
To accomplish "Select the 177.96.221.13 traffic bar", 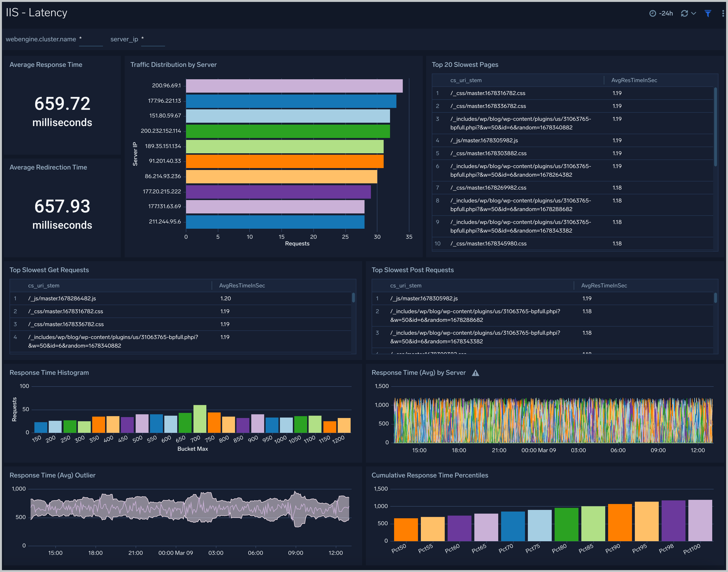I will click(x=291, y=101).
